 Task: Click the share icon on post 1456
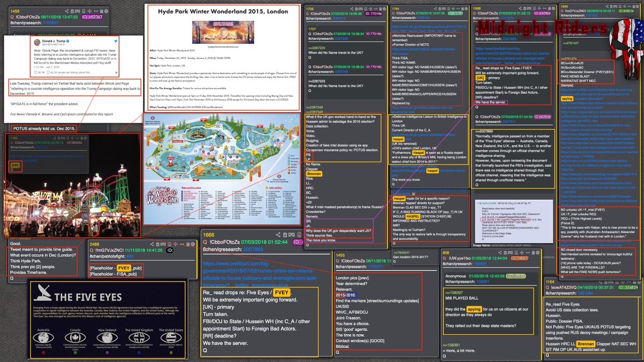coord(67,11)
